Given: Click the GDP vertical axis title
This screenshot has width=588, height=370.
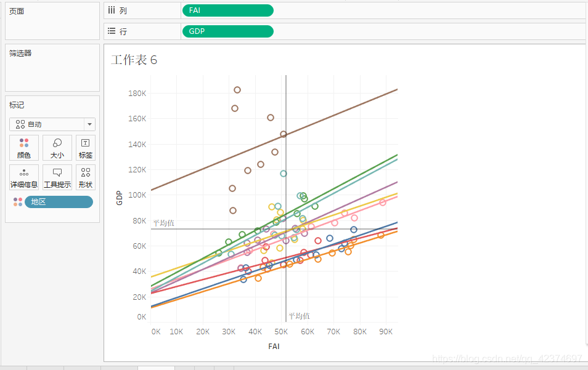Looking at the screenshot, I should [x=119, y=198].
